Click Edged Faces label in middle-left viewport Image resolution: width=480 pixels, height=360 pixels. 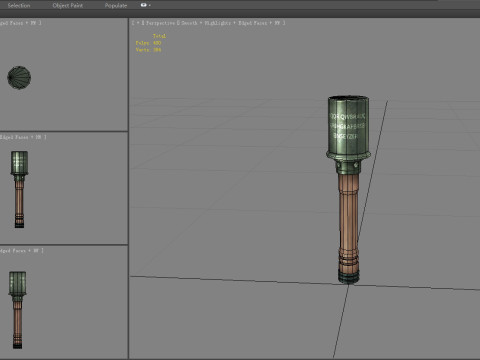pos(14,137)
